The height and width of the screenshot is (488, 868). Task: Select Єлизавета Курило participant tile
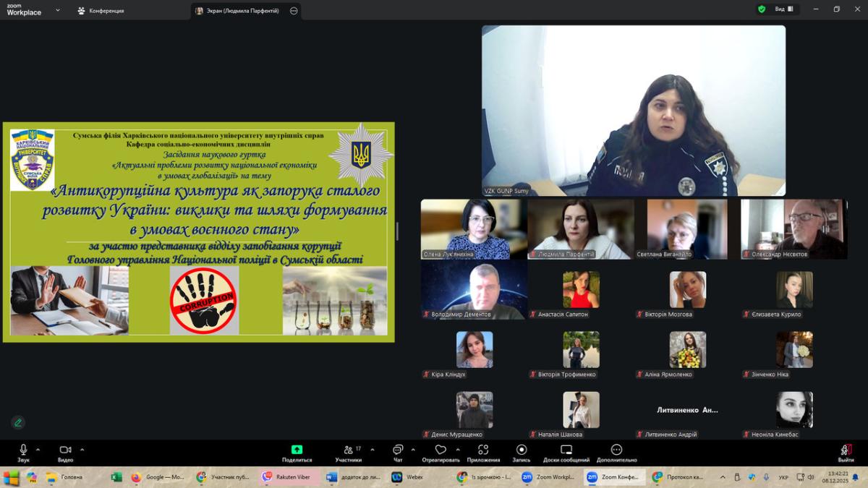tap(794, 289)
